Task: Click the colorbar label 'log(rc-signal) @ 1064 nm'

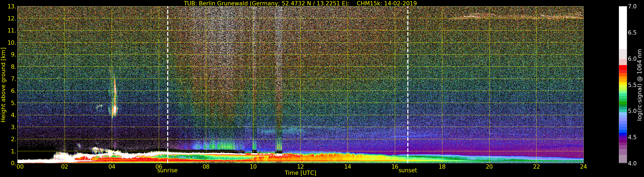Action: (x=639, y=85)
